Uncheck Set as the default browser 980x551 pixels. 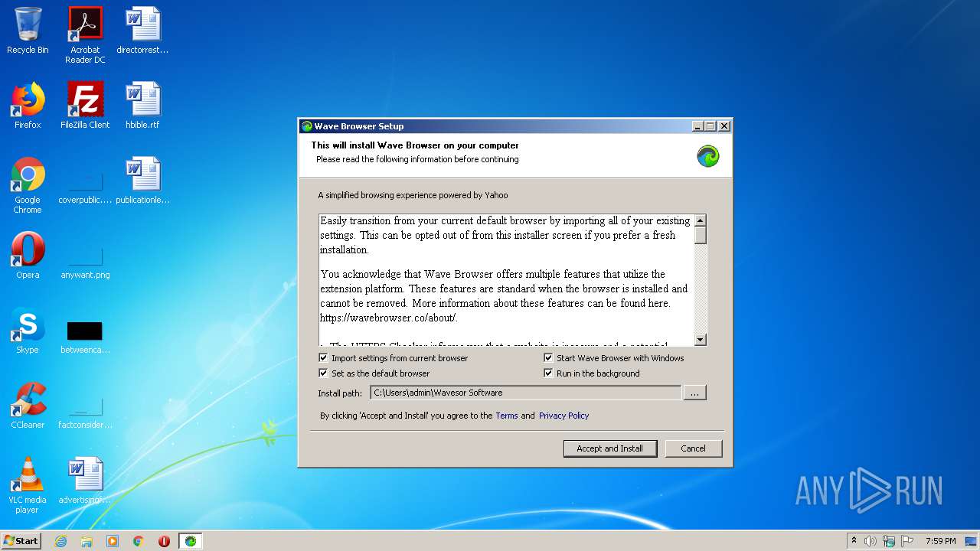pos(323,373)
